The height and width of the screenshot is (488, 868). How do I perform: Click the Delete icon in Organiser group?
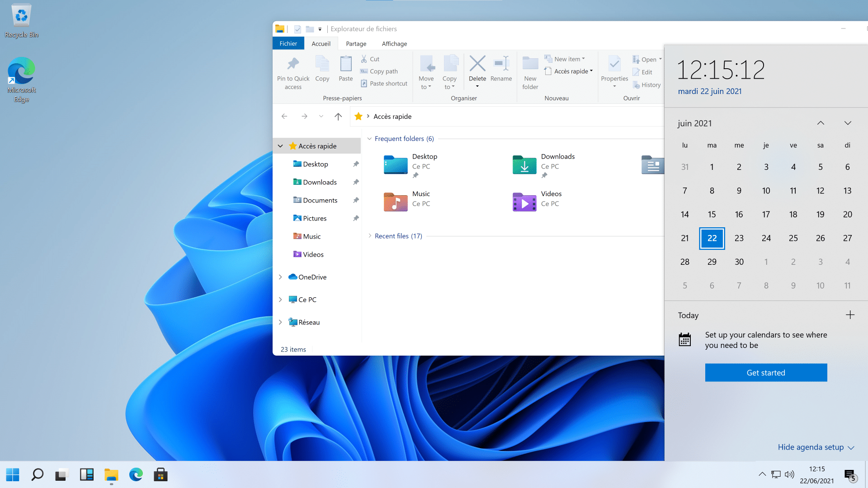[x=477, y=71]
